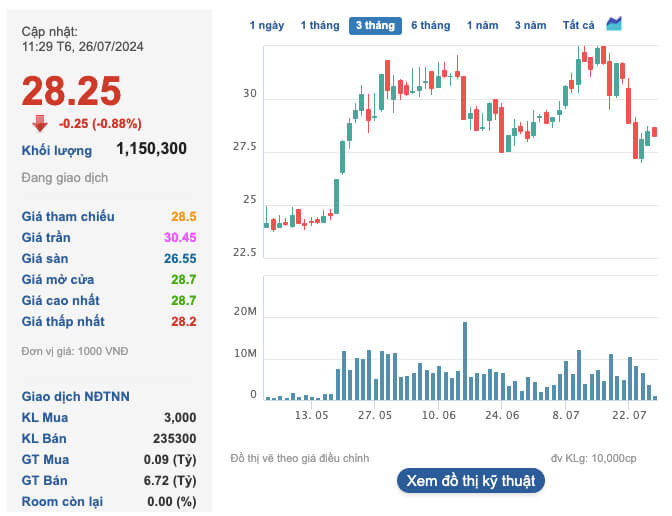672x516 pixels.
Task: Click the red down arrow price indicator
Action: pyautogui.click(x=40, y=123)
